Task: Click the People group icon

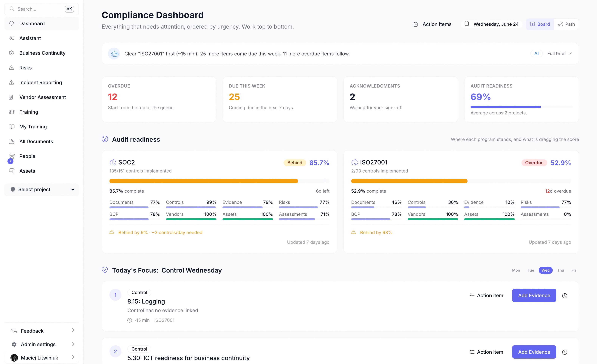Action: tap(12, 156)
